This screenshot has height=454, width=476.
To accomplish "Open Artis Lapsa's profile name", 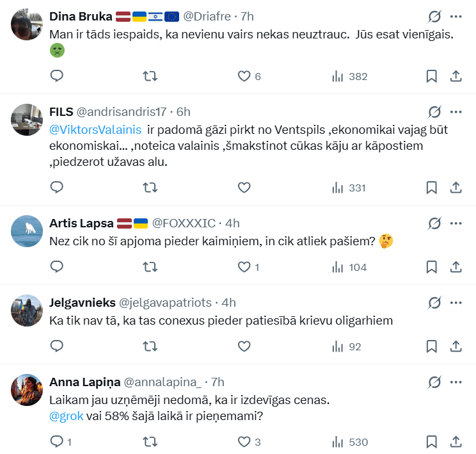I will click(81, 223).
